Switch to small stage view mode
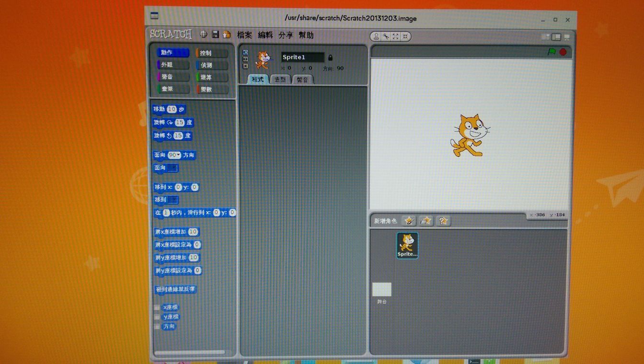This screenshot has width=644, height=364. 545,37
